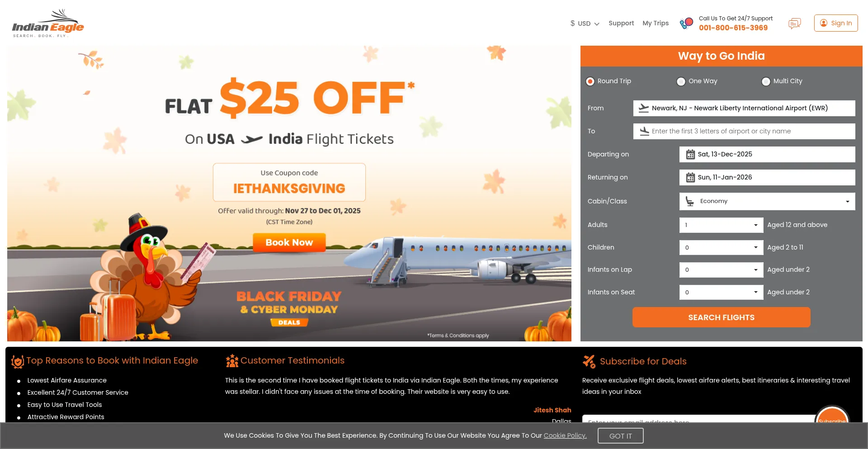Click the returning date calendar icon

tap(690, 178)
